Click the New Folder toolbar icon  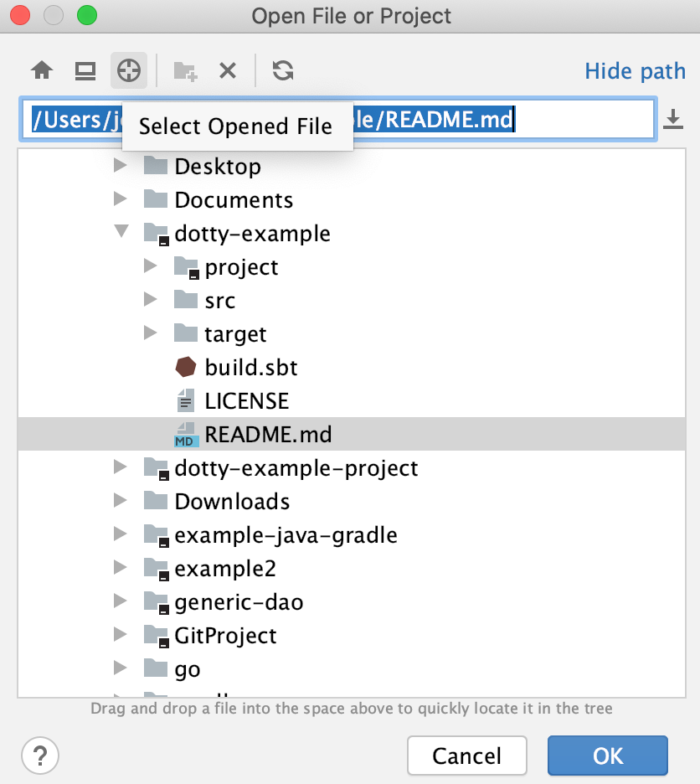click(183, 70)
